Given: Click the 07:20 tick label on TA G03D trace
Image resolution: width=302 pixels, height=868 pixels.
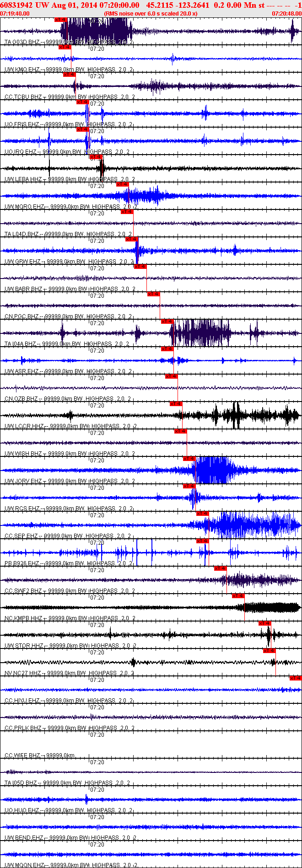Looking at the screenshot, I should 97,21.
